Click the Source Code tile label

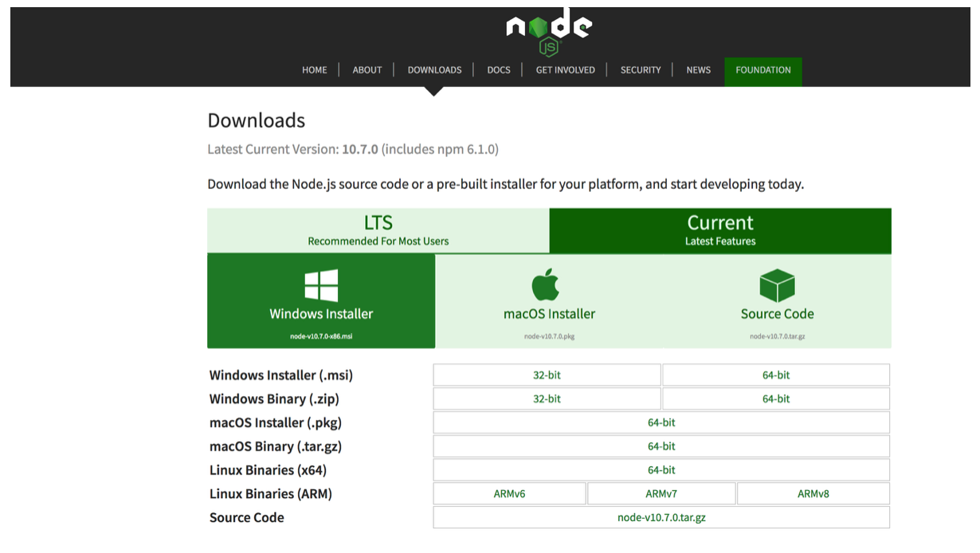click(778, 314)
